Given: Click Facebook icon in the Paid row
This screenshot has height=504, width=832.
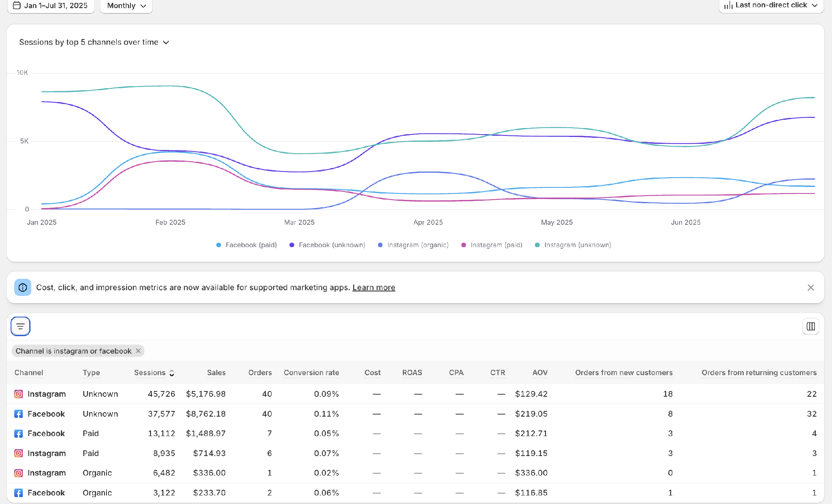Looking at the screenshot, I should pos(18,433).
